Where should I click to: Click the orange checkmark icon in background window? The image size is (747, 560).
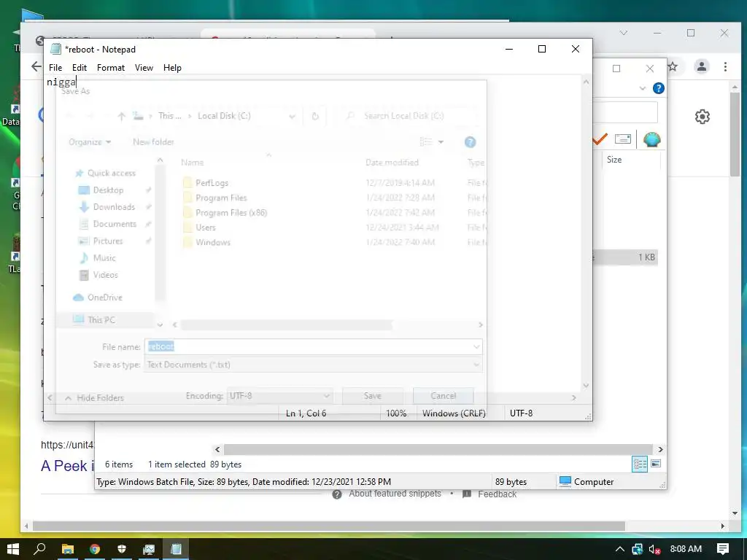click(x=600, y=139)
